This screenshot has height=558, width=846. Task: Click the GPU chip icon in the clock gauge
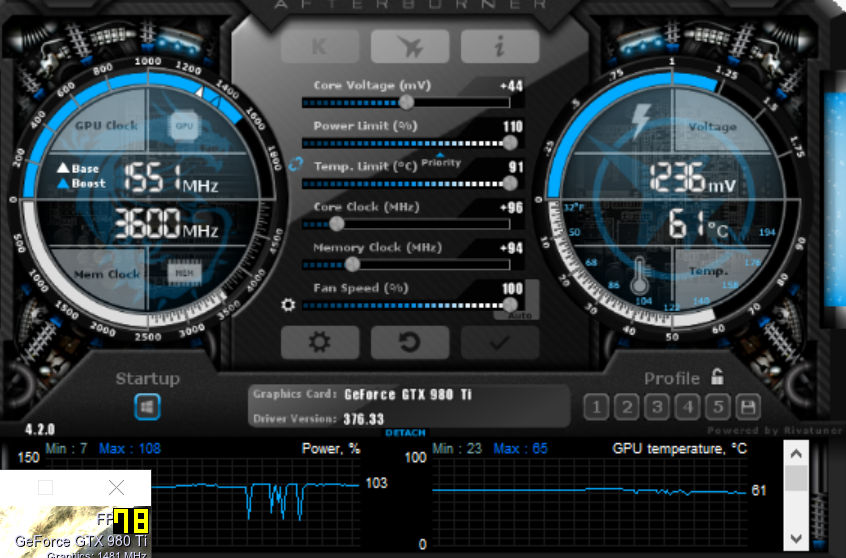tap(184, 126)
